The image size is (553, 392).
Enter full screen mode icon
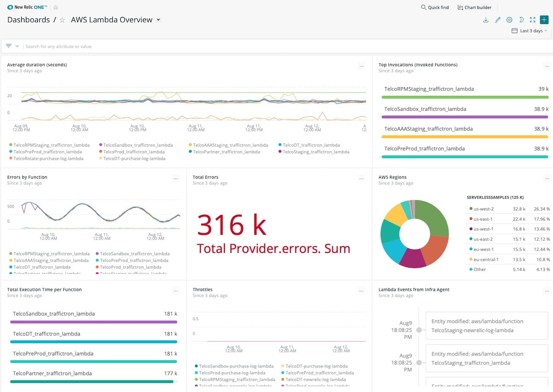pos(533,20)
